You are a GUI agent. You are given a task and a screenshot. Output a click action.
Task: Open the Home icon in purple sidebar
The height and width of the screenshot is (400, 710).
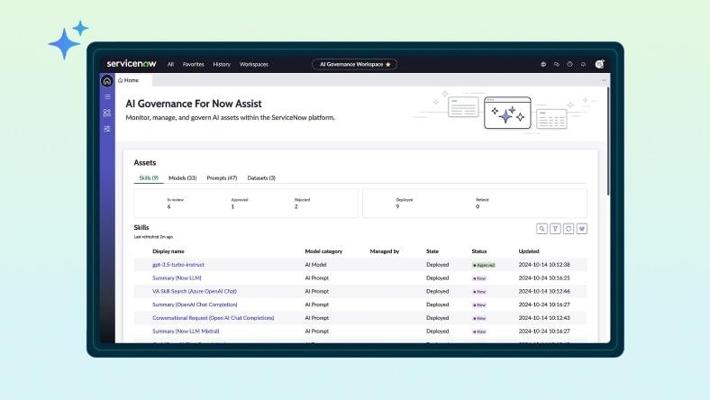[107, 81]
